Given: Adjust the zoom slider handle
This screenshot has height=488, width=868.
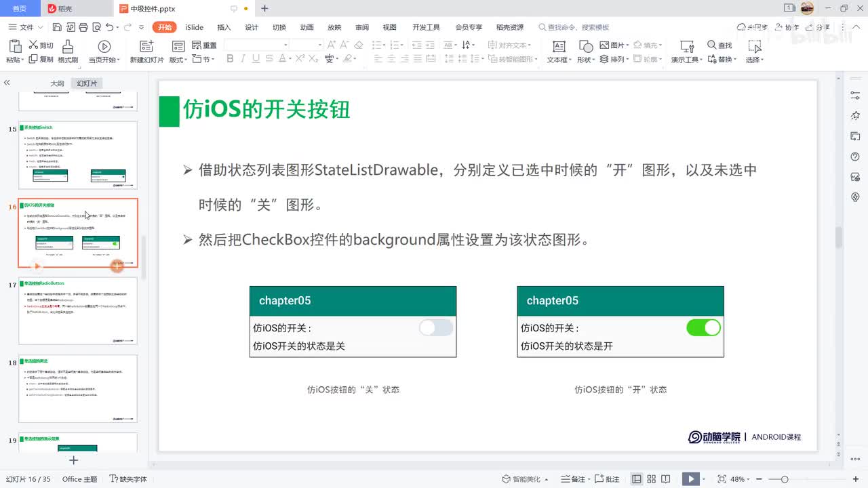Looking at the screenshot, I should click(785, 479).
